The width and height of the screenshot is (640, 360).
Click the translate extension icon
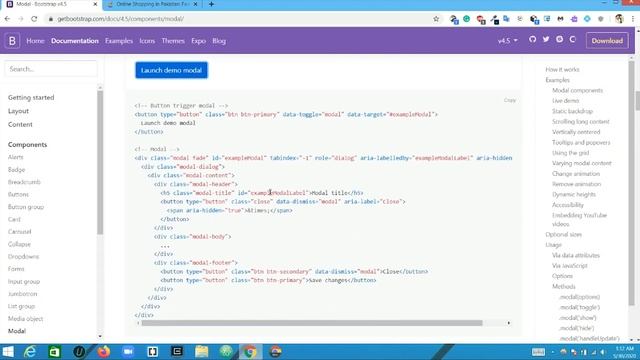point(507,19)
